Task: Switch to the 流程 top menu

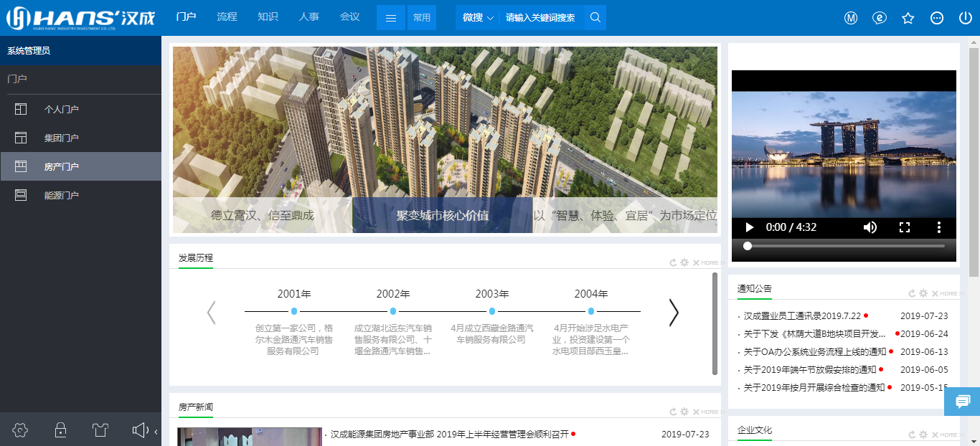Action: pos(227,16)
